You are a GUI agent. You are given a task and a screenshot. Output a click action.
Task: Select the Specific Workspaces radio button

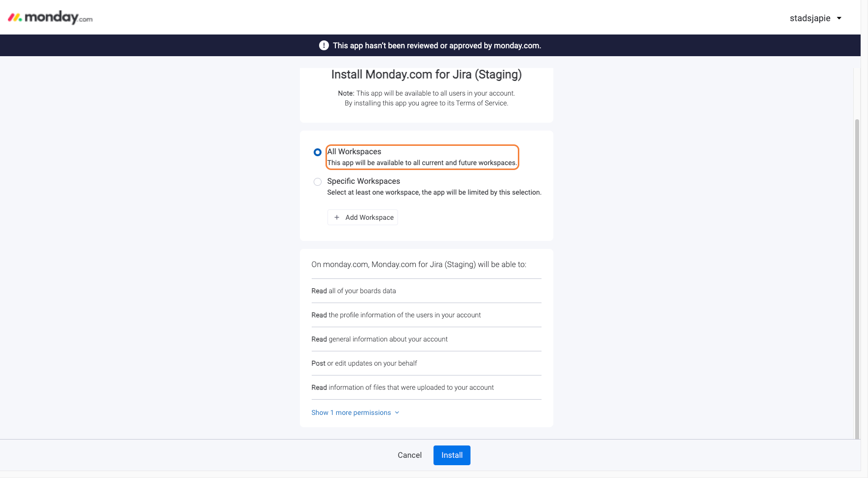(x=318, y=182)
